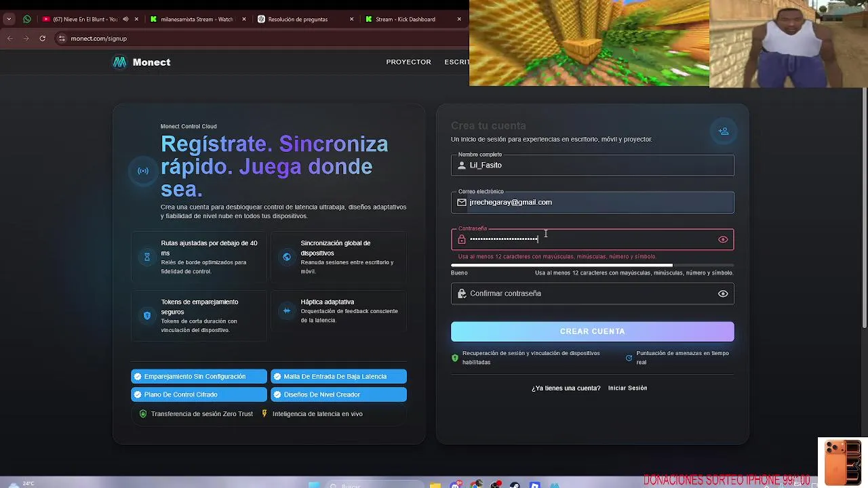Click Transferencia de sesión Zero Trust shield icon
The width and height of the screenshot is (868, 488).
click(142, 413)
